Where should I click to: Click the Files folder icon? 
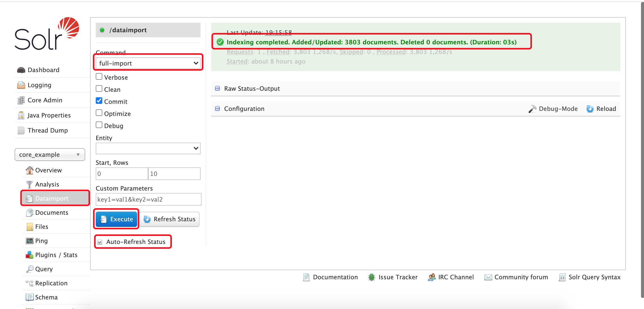29,227
